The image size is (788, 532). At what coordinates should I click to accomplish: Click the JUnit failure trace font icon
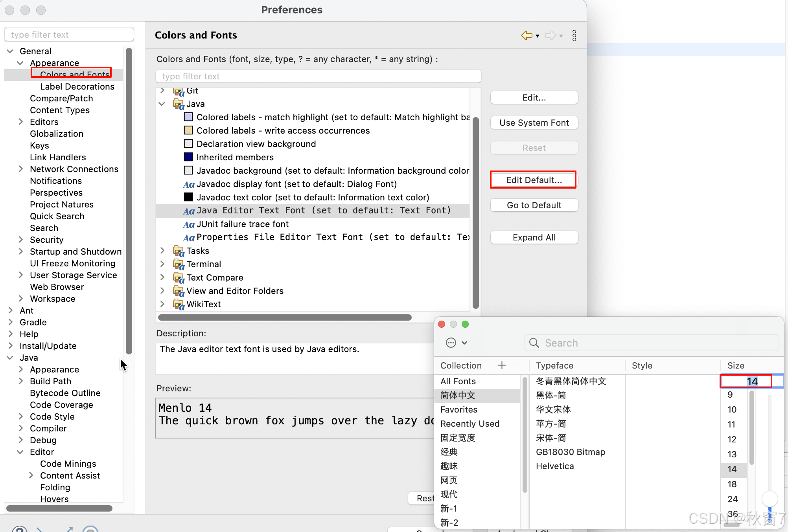point(189,224)
